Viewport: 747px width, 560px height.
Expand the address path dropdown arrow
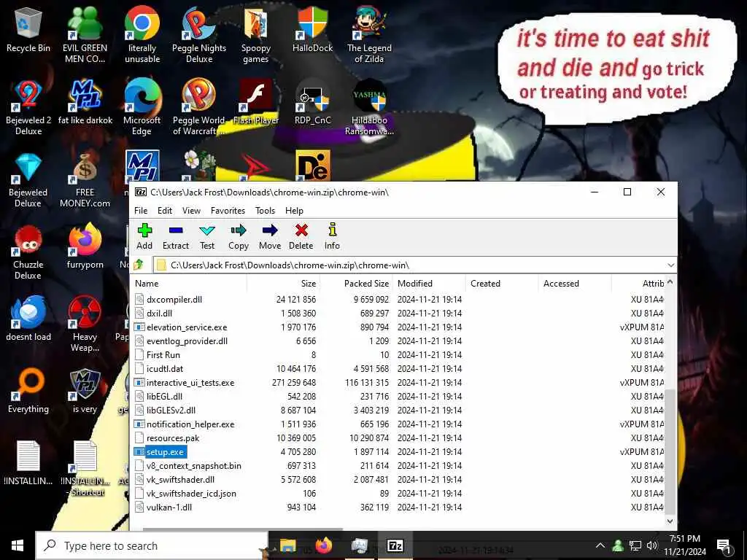point(671,265)
